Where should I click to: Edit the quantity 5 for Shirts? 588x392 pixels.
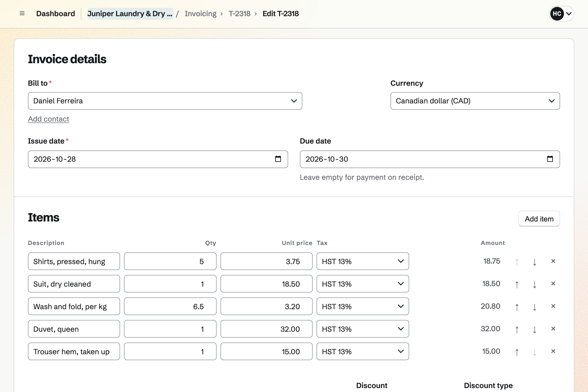point(170,261)
